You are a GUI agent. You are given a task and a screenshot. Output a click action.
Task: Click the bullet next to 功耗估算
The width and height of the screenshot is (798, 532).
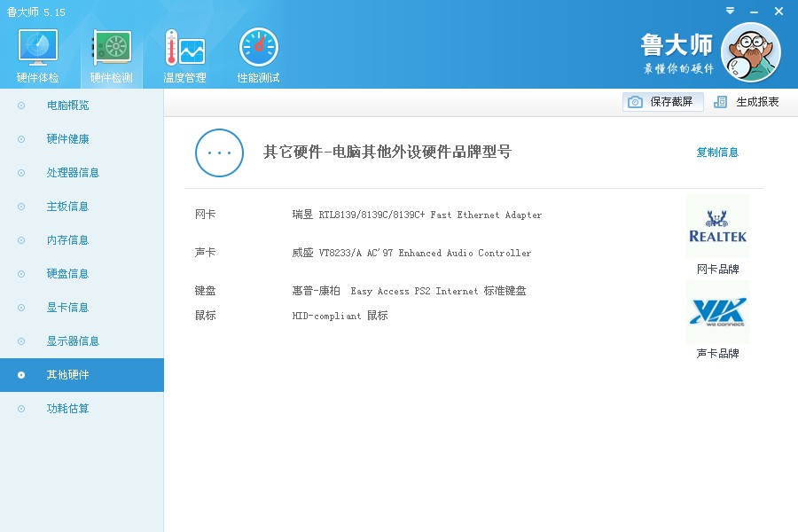click(21, 408)
